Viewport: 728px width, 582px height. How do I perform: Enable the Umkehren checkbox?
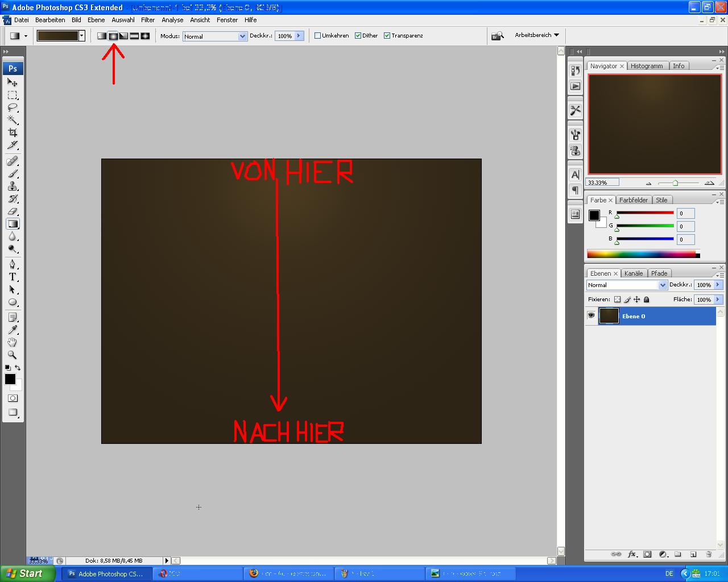point(318,36)
